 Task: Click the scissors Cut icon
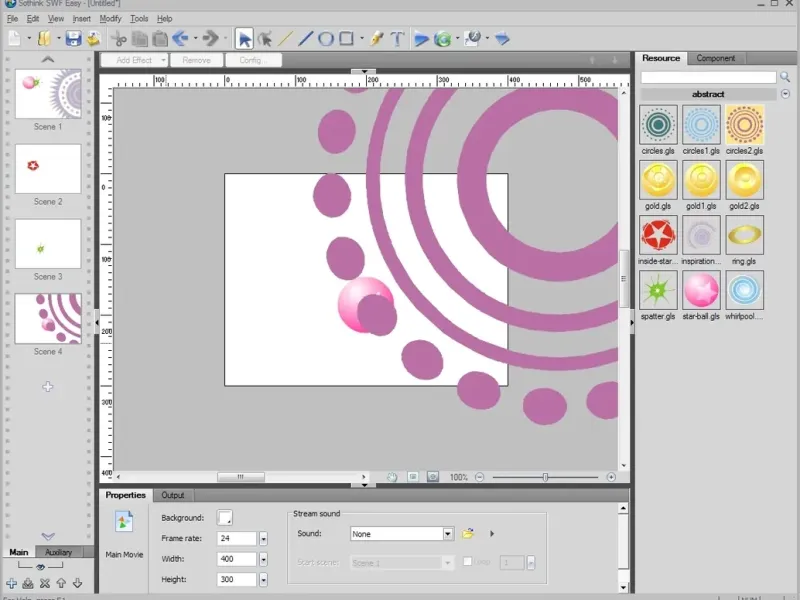tap(119, 39)
